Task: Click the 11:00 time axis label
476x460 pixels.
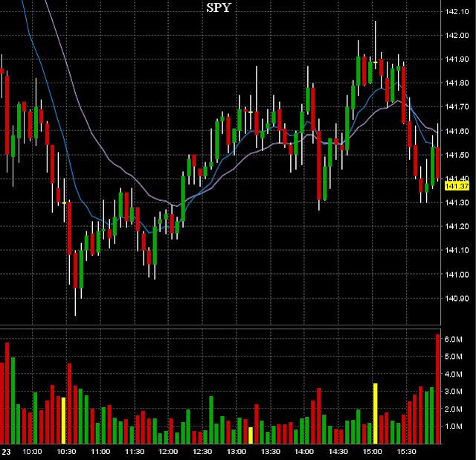Action: point(100,452)
